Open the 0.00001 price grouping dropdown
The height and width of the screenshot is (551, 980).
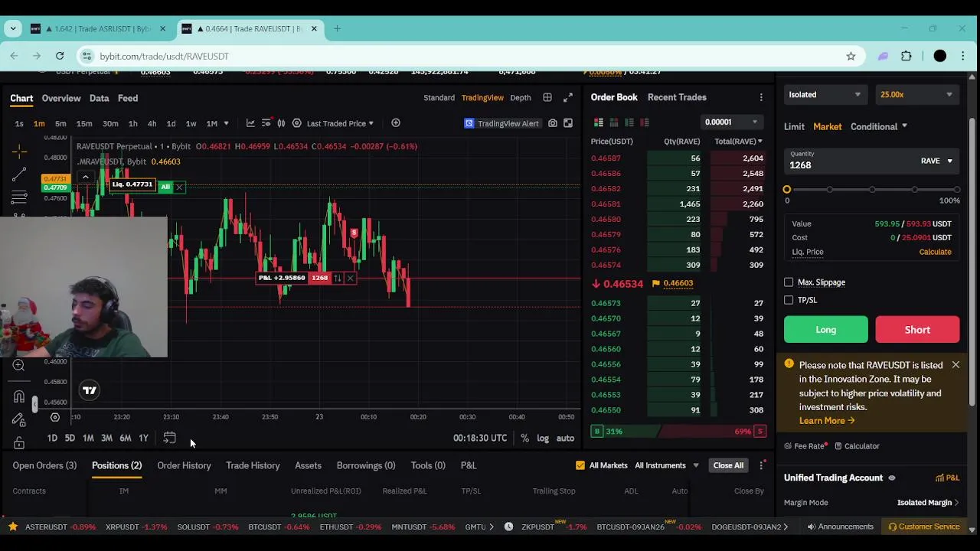point(731,122)
